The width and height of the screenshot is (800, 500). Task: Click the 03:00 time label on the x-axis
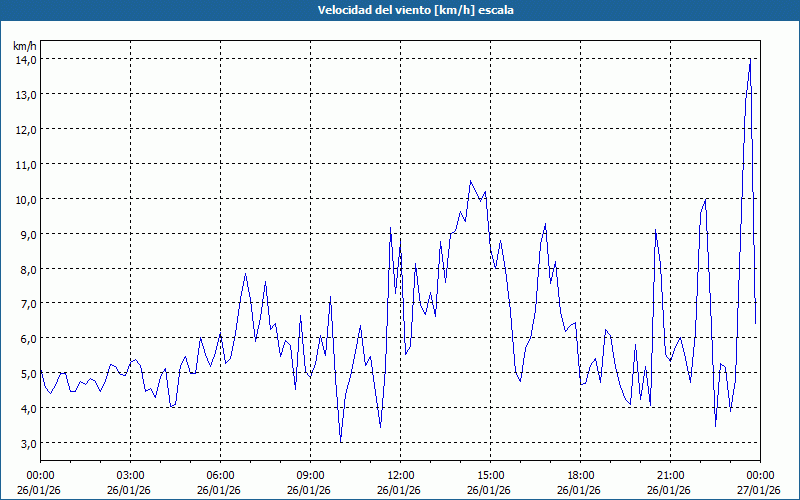130,475
